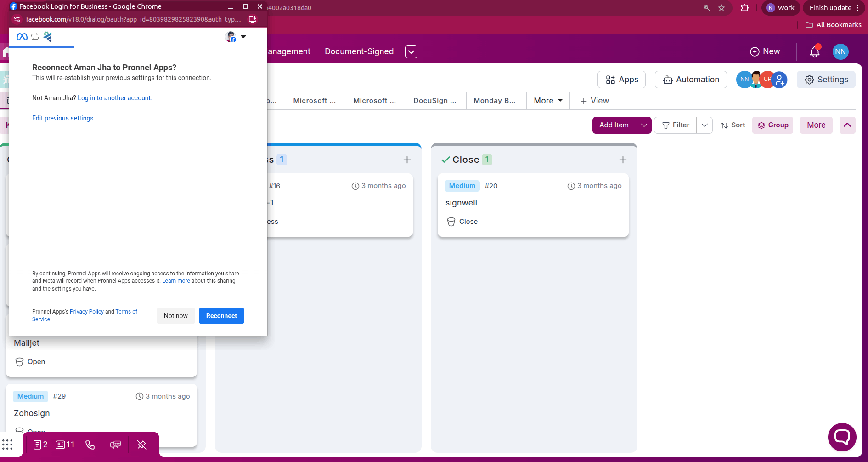This screenshot has width=868, height=462.
Task: Add item to Close column
Action: coord(623,160)
